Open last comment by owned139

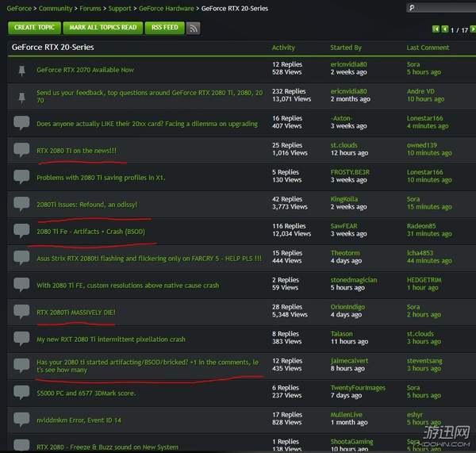422,145
